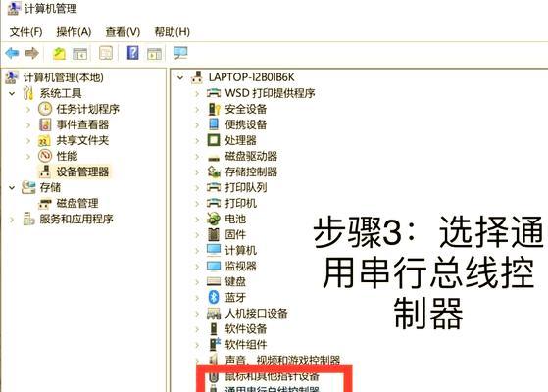548x392 pixels.
Task: Expand the 计算机 device category
Action: 197,251
